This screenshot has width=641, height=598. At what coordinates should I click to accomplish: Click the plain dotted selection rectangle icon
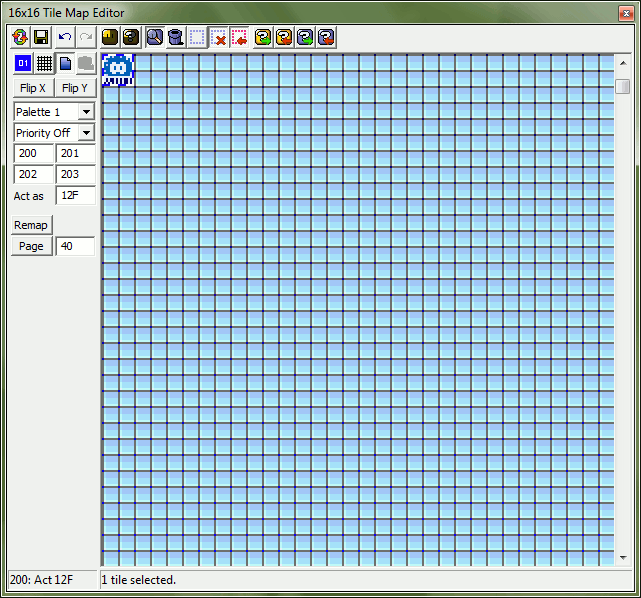coord(197,38)
